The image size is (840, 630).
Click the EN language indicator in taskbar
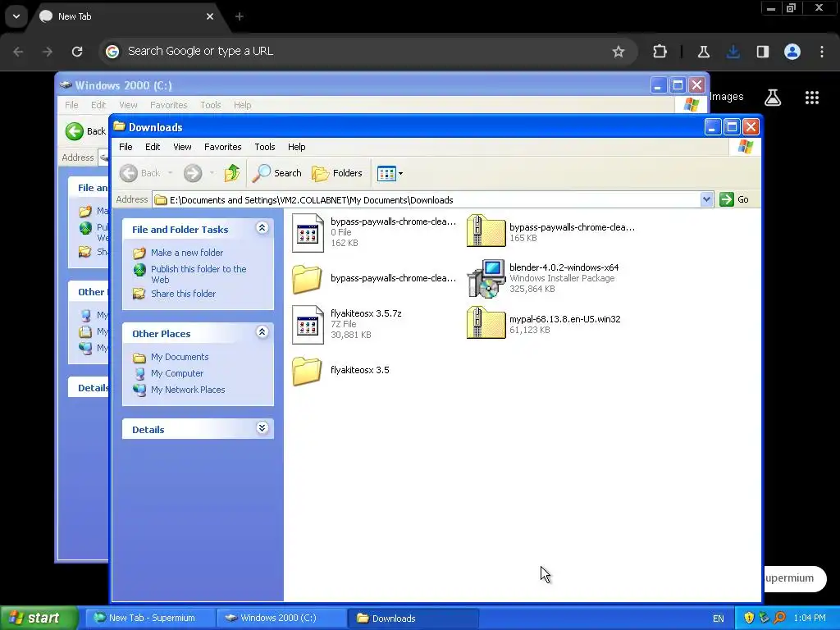[x=719, y=619]
